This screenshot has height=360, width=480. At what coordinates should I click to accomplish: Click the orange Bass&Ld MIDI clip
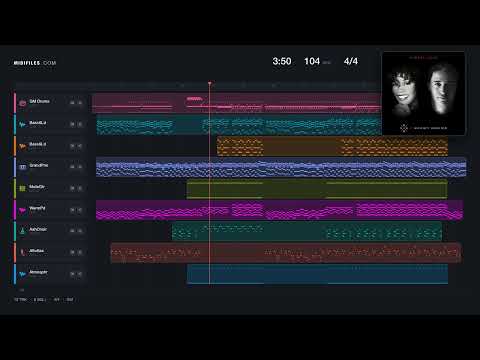coord(332,146)
